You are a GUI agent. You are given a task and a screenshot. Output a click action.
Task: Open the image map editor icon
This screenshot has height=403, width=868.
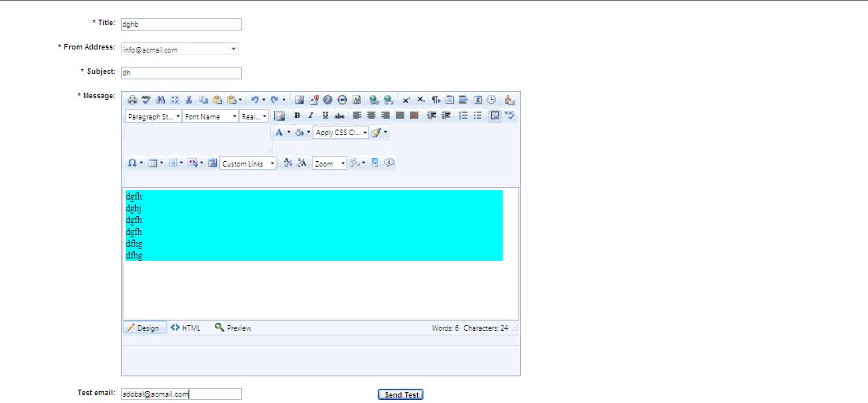(212, 163)
